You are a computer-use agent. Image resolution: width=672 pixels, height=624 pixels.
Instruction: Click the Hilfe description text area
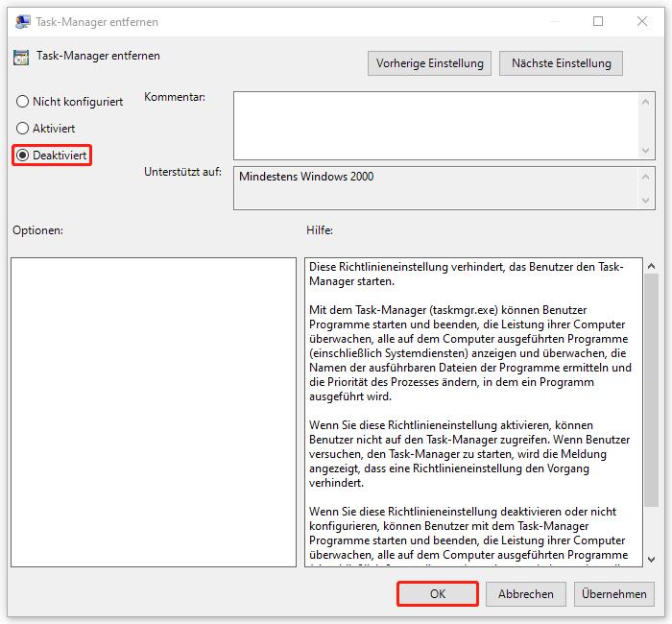tap(473, 412)
